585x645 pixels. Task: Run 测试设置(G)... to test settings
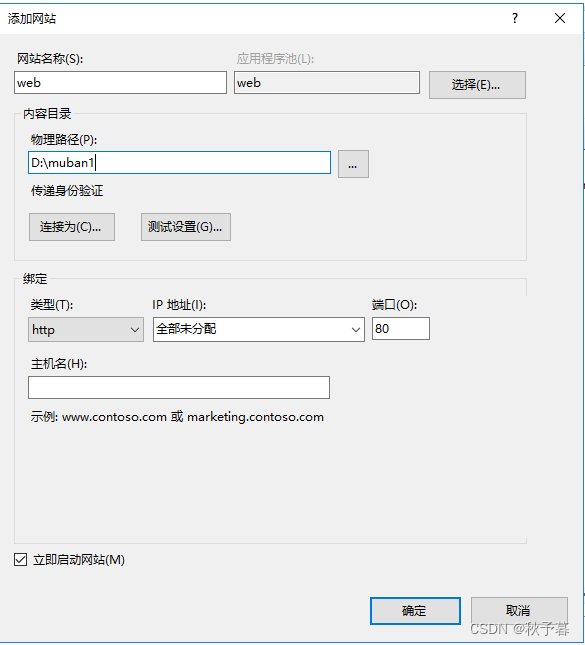[x=186, y=227]
